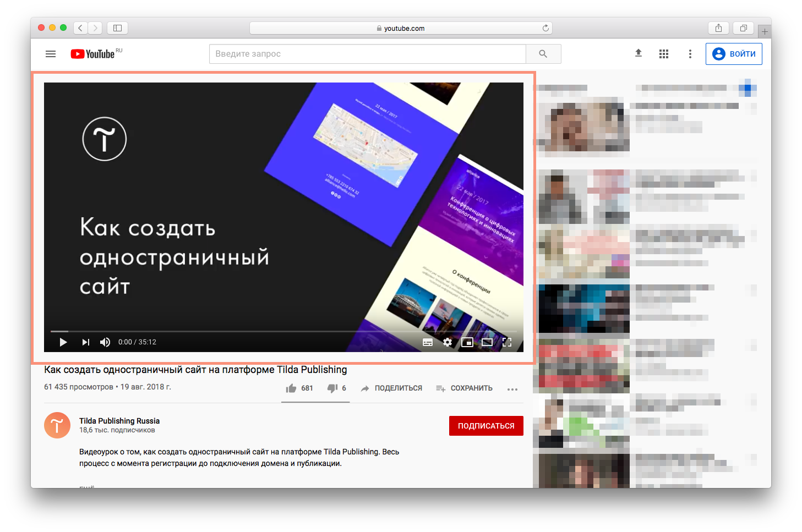
Task: Mute the video using the speaker icon
Action: click(105, 342)
